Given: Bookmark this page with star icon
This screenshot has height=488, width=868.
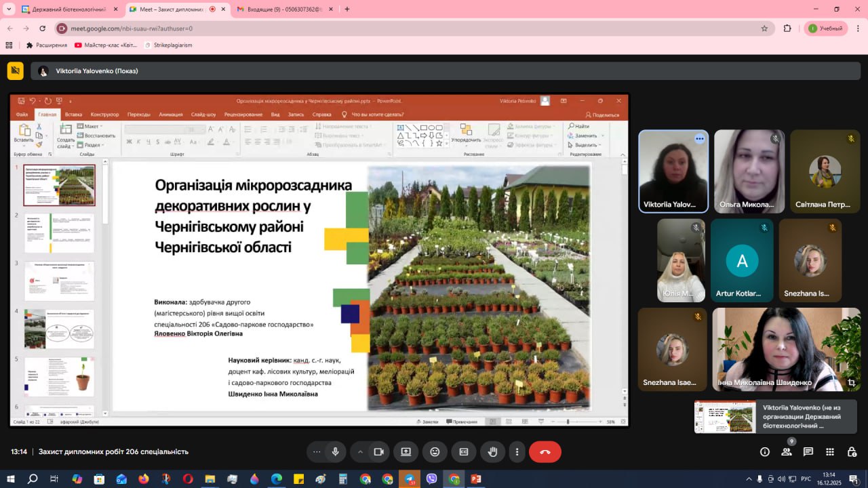Looking at the screenshot, I should pos(764,28).
